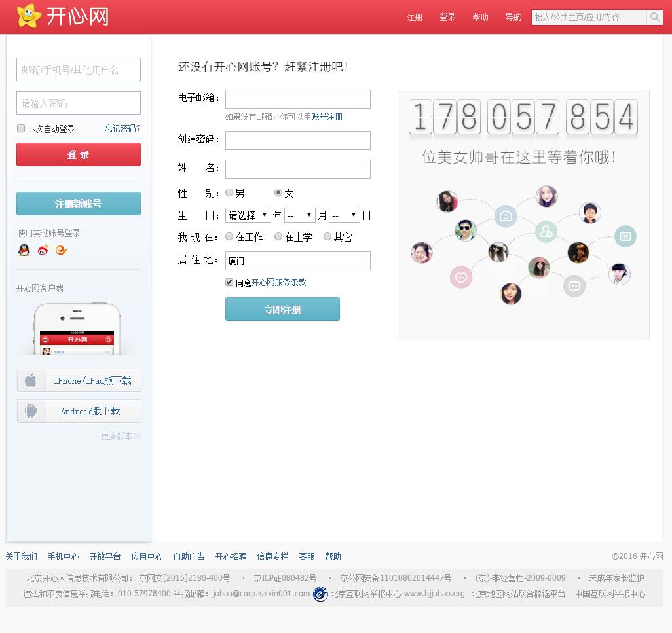Click the 创建密码 input field
Viewport: 672px width, 633px height.
(x=298, y=141)
